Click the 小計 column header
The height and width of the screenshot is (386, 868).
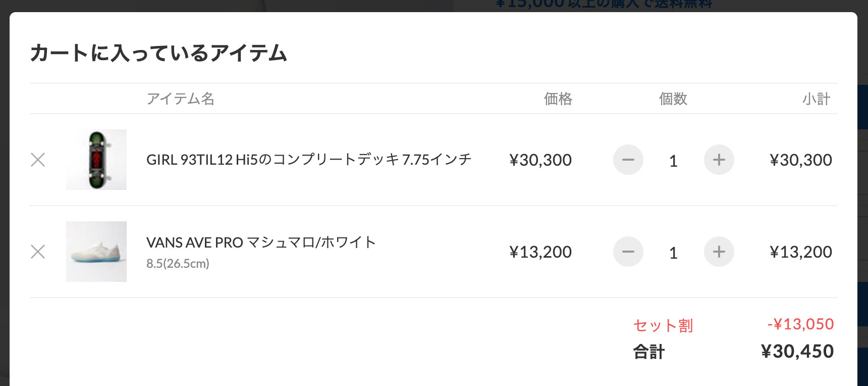[816, 99]
